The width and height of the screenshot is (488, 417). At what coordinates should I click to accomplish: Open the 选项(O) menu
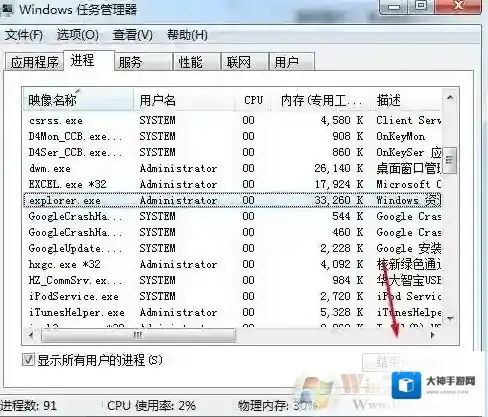tap(78, 35)
